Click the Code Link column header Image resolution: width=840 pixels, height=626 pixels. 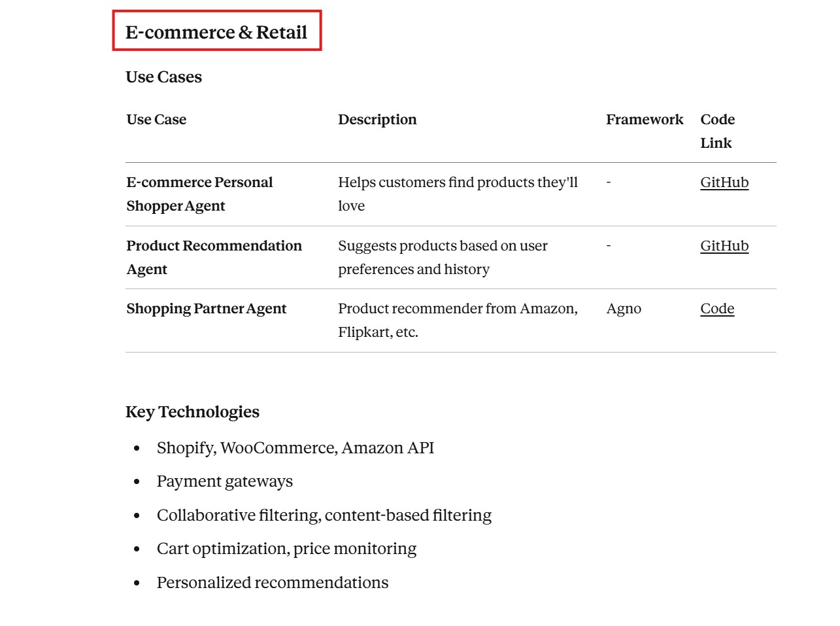click(x=717, y=131)
